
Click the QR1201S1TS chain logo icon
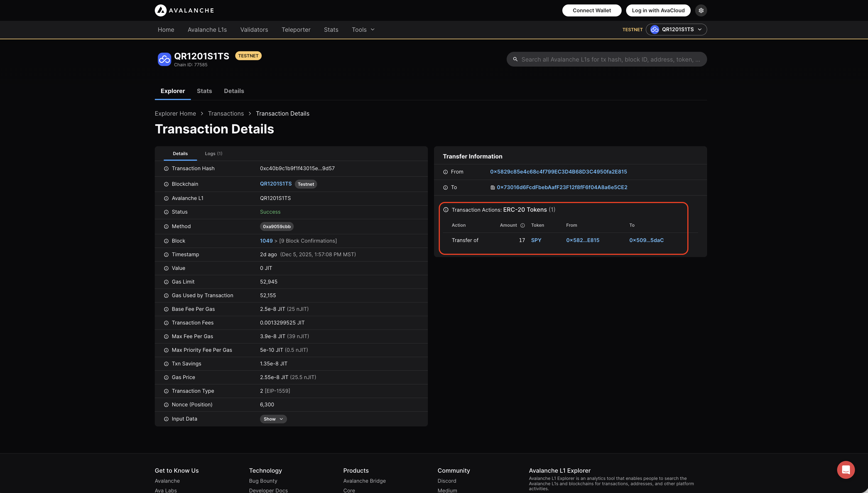pos(165,59)
